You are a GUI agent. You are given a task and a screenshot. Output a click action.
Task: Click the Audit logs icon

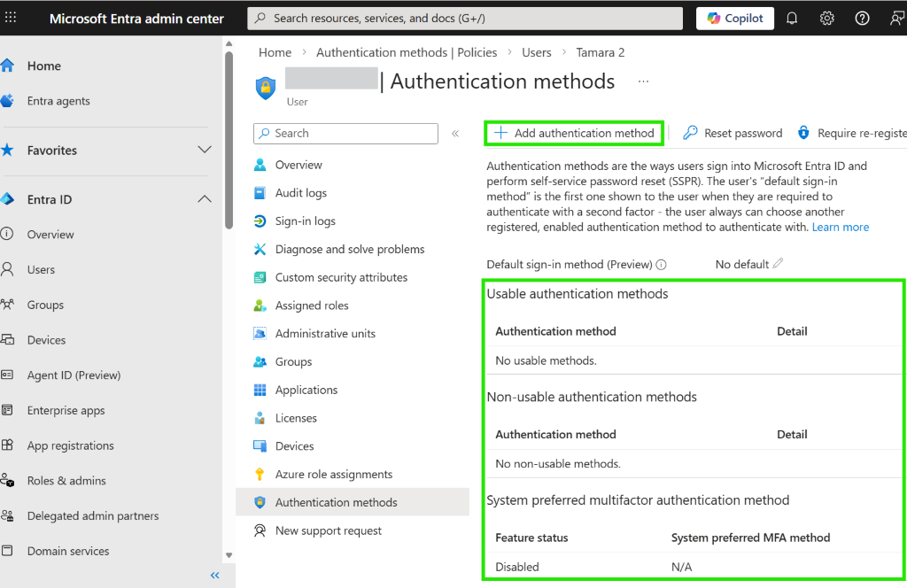click(260, 193)
